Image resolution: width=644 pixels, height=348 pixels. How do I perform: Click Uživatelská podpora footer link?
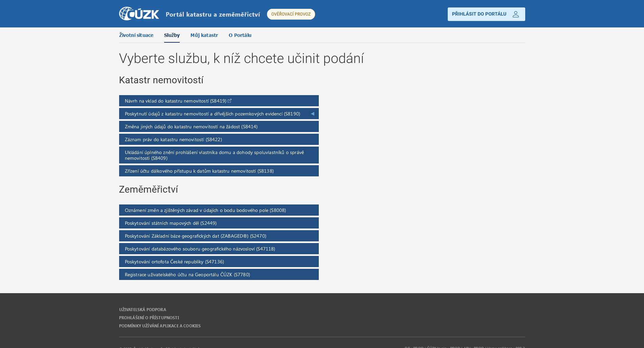(142, 309)
